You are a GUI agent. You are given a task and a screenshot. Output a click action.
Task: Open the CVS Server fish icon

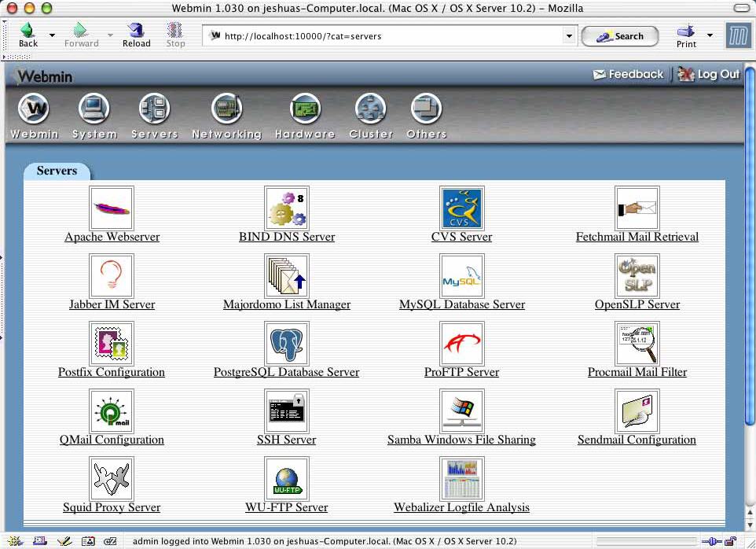coord(462,208)
